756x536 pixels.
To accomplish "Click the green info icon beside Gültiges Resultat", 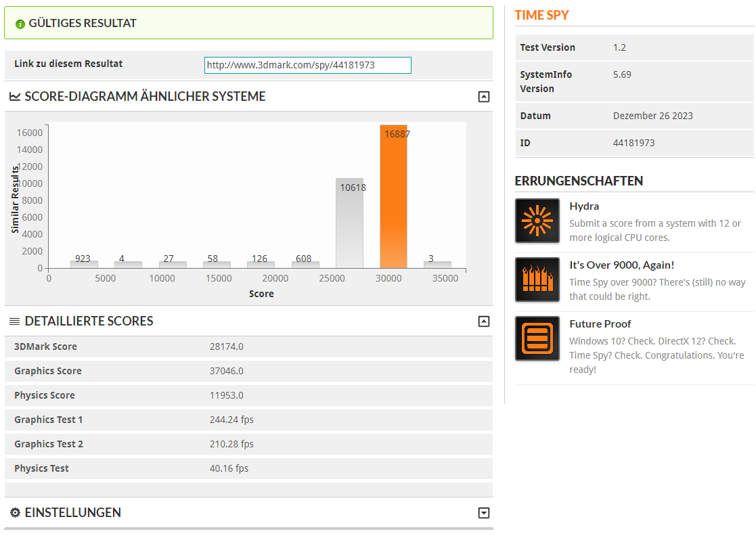I will (20, 24).
